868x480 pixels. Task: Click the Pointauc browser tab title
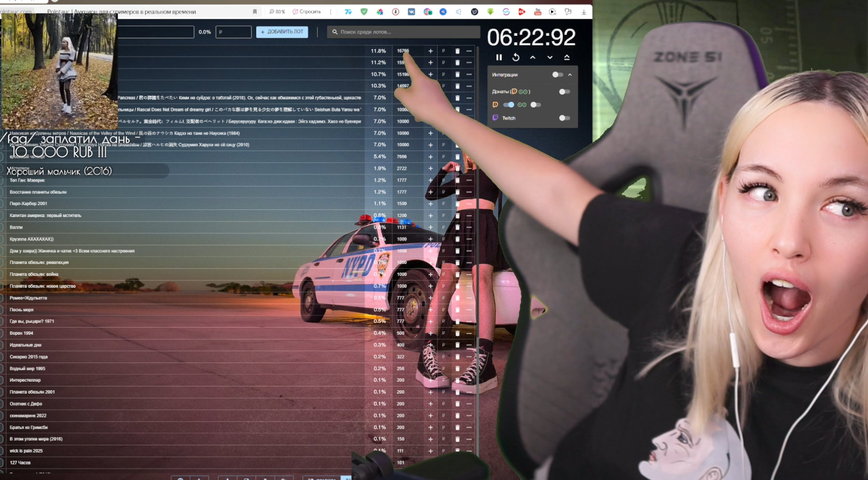coord(122,12)
